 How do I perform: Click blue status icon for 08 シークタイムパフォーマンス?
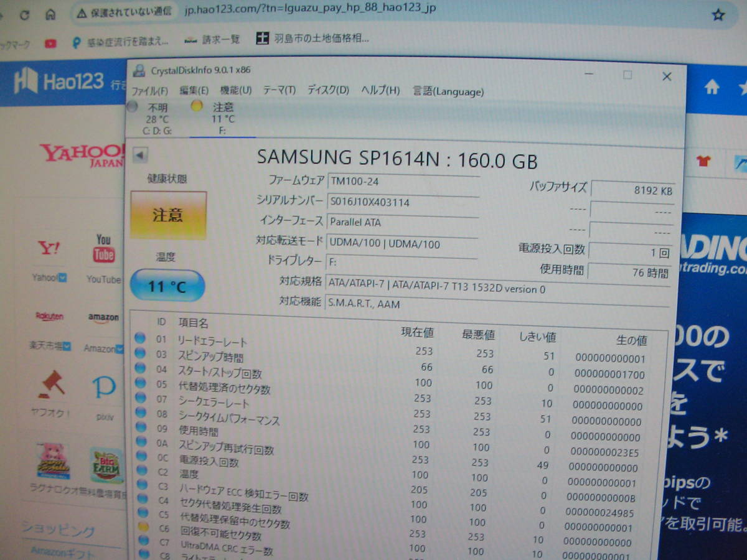(x=142, y=413)
